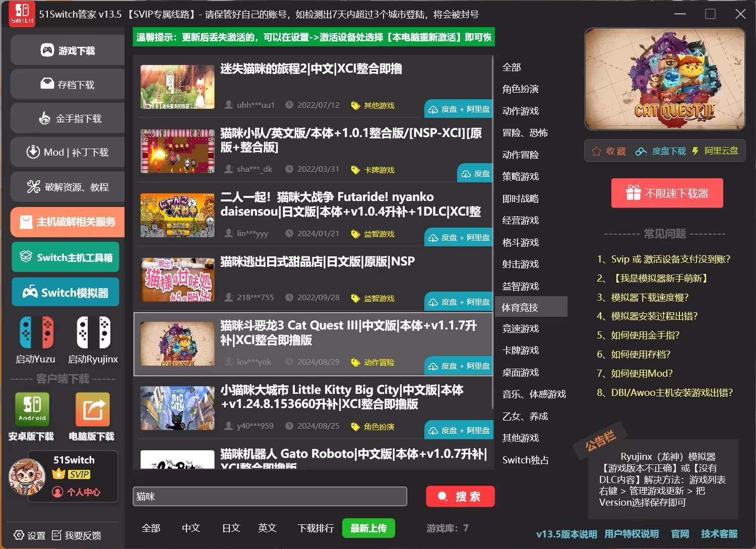Viewport: 756px width, 549px height.
Task: Select the 英文 filter tab
Action: 267,528
